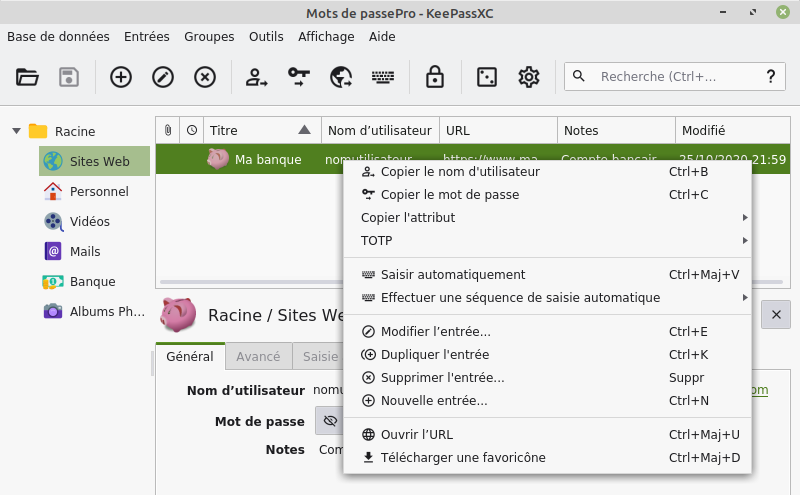Open password generator dice icon
This screenshot has height=495, width=800.
(487, 77)
